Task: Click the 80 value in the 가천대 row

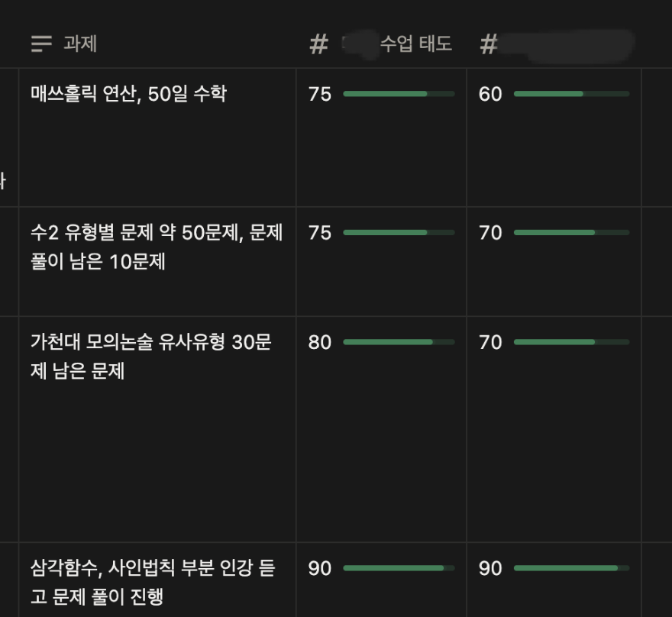Action: (x=320, y=342)
